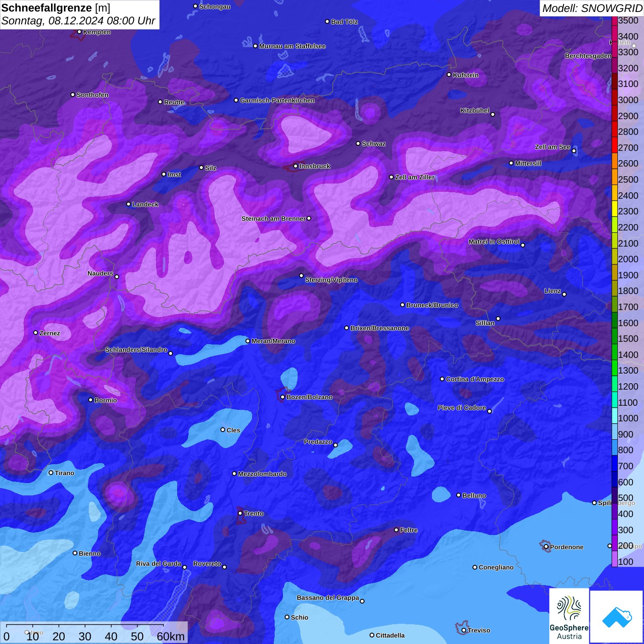
Task: Select the Trento city marker
Action: pyautogui.click(x=240, y=513)
